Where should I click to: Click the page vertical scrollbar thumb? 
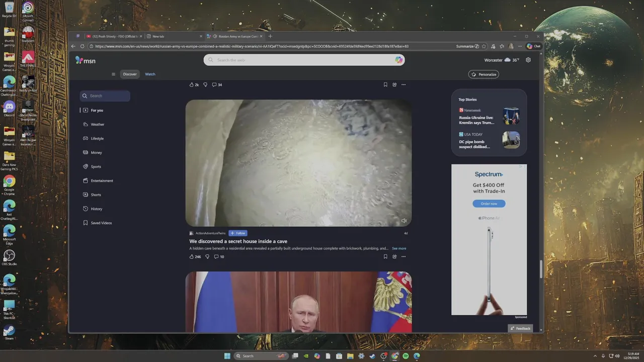coord(541,269)
